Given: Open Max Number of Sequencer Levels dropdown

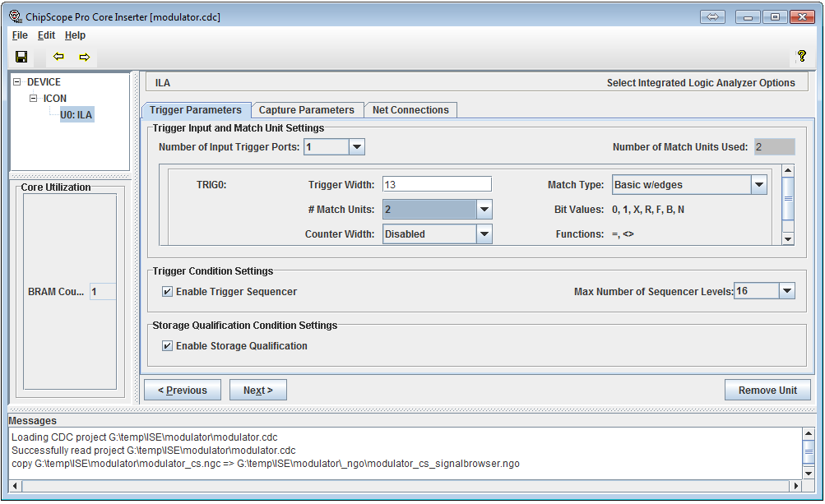Looking at the screenshot, I should [787, 291].
